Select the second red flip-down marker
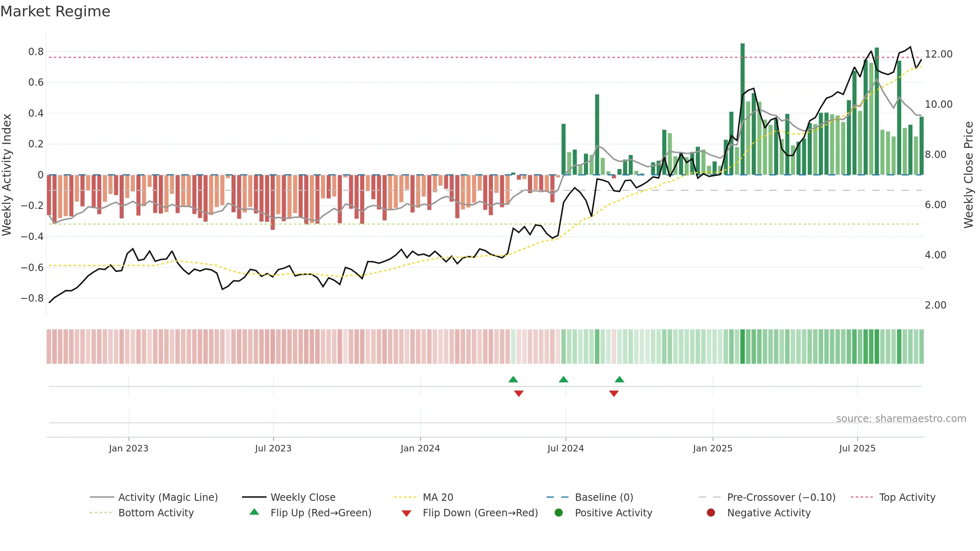The height and width of the screenshot is (551, 980). tap(614, 393)
